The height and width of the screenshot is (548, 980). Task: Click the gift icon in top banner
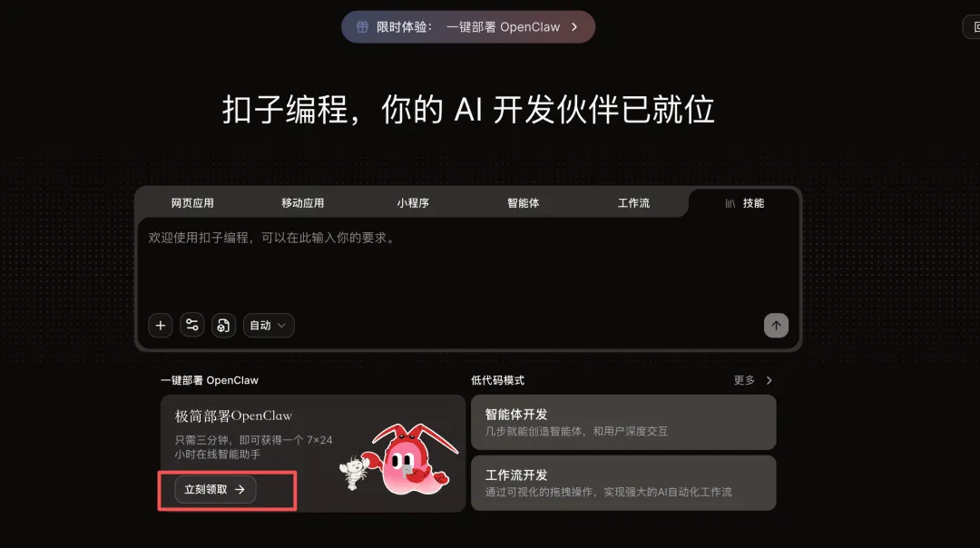pyautogui.click(x=362, y=27)
